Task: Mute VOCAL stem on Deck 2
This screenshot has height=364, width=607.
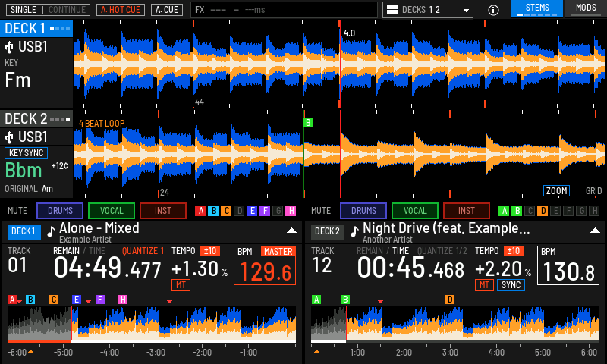Action: coord(415,211)
